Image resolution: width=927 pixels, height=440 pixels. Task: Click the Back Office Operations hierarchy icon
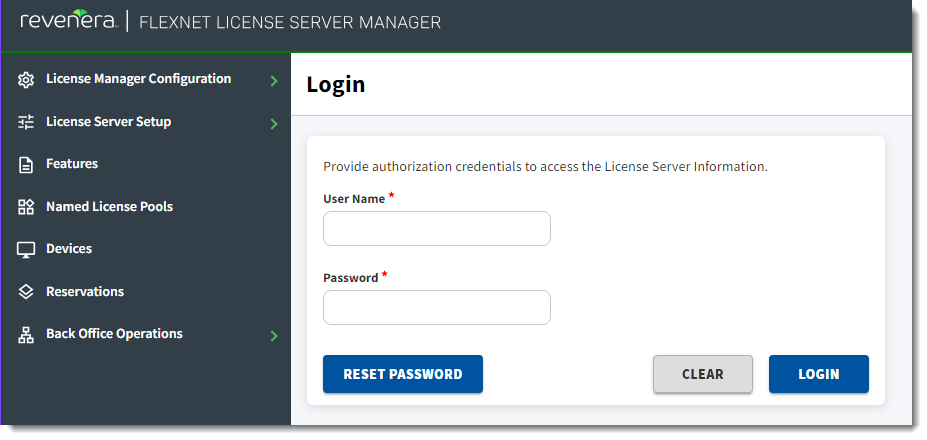27,335
